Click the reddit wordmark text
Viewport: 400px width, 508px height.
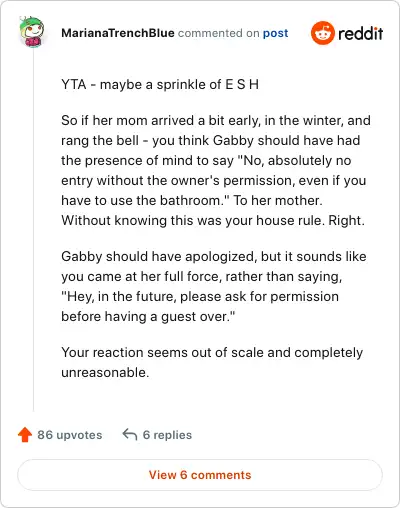361,33
